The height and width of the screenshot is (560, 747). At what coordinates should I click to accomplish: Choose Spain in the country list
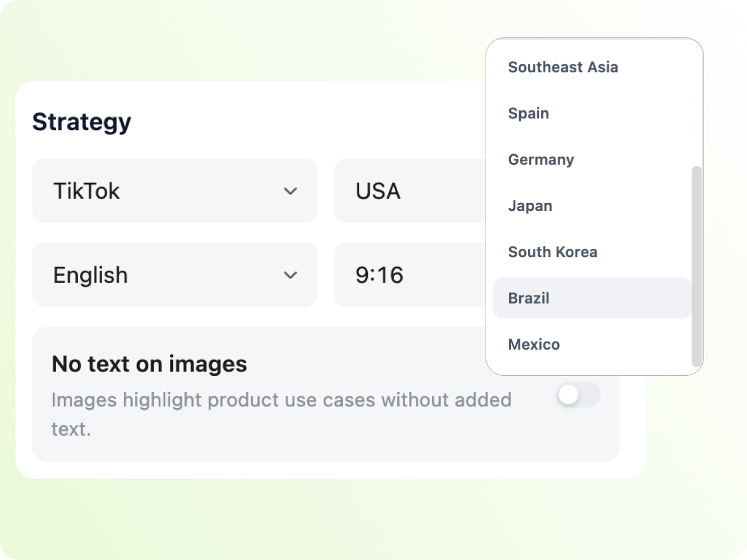[x=592, y=113]
